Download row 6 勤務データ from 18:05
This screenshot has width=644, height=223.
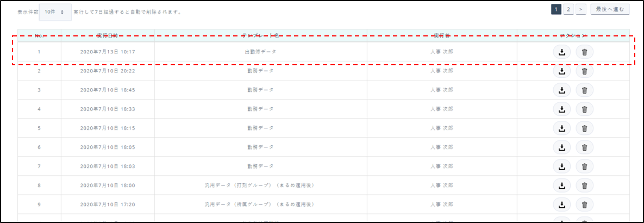pyautogui.click(x=562, y=147)
